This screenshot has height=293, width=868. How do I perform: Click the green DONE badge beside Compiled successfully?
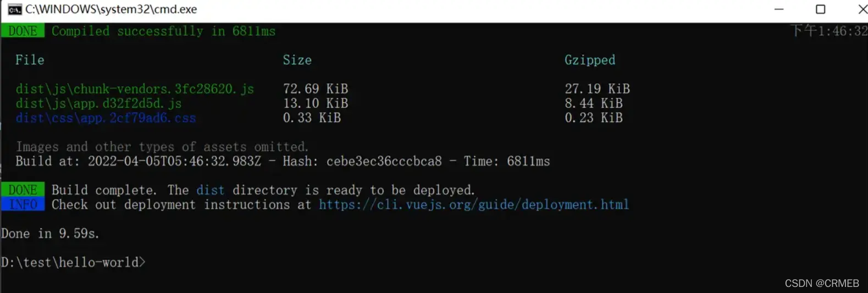23,31
